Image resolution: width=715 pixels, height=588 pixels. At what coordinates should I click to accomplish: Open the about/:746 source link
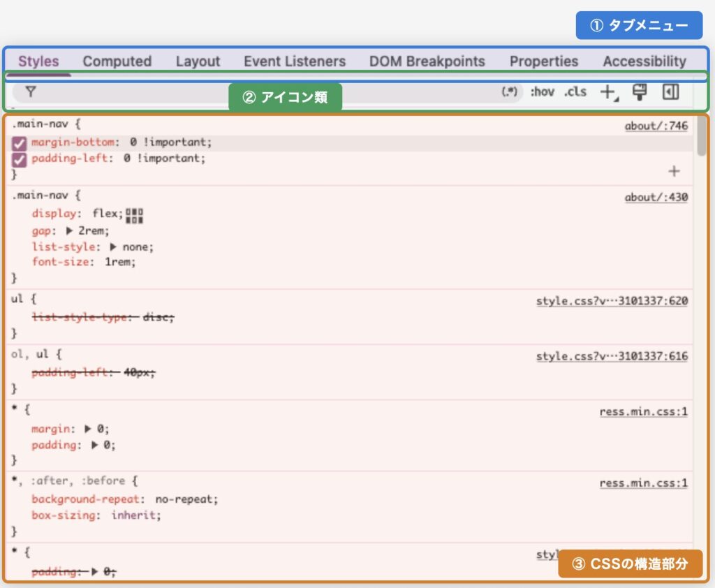(656, 126)
